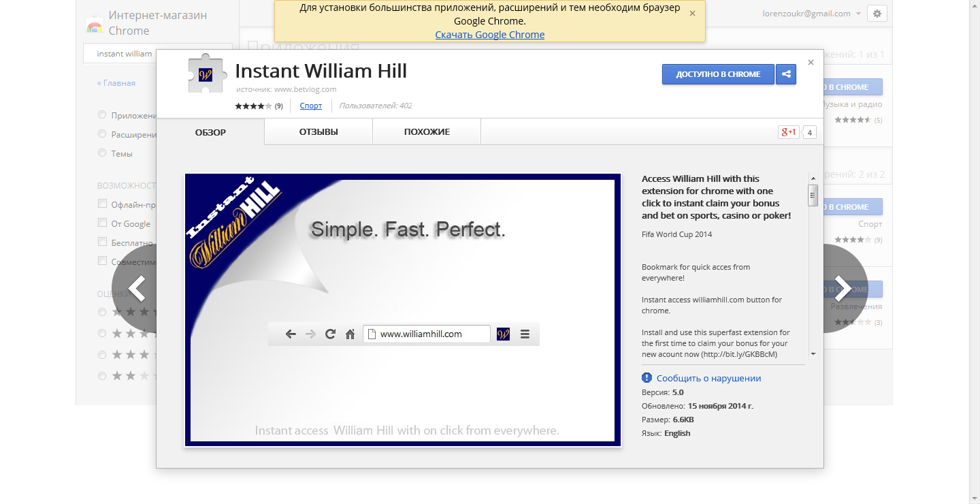This screenshot has height=504, width=980.
Task: Click the description scrollbar up arrow
Action: pos(813,178)
